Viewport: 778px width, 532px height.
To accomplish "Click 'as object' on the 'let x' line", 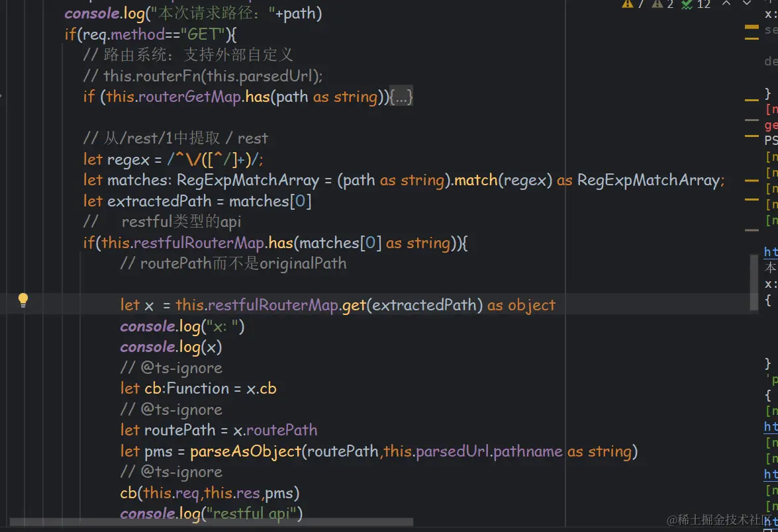I will 521,305.
